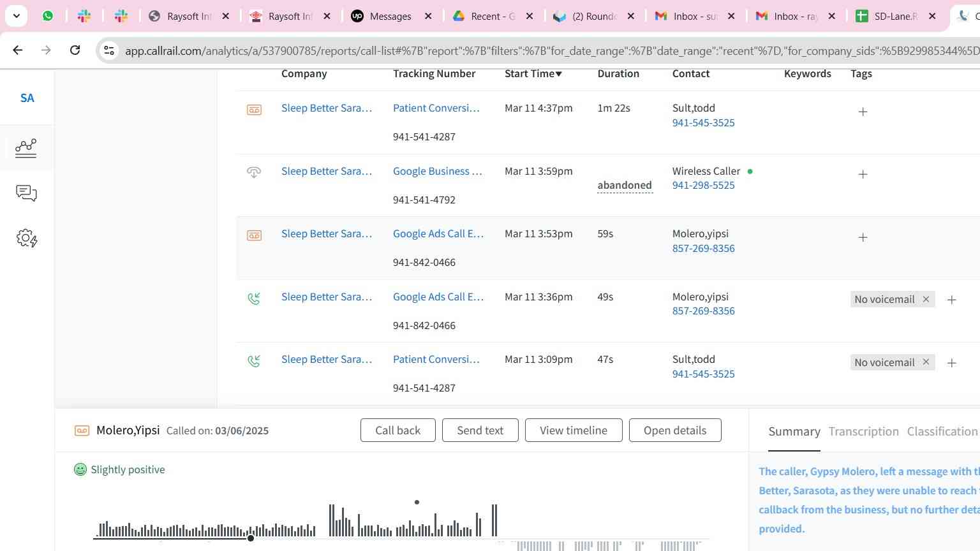Add tag to 3:53pm Molero call
The height and width of the screenshot is (551, 980).
[x=863, y=237]
